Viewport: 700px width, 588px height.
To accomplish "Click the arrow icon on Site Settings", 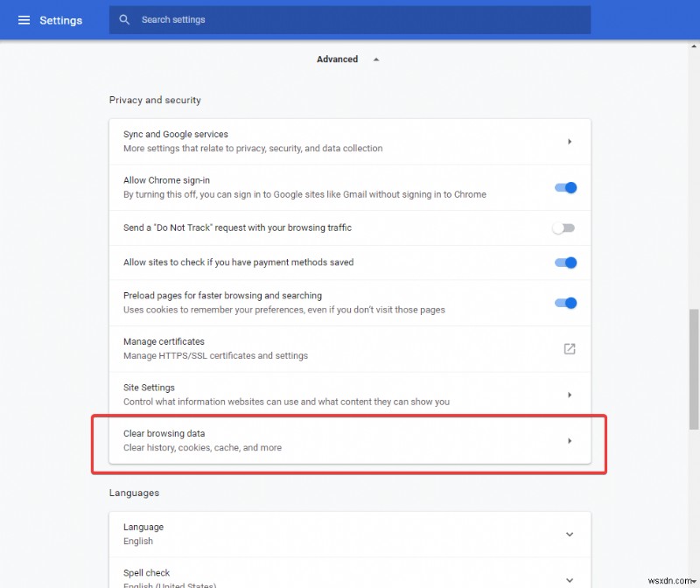I will (x=570, y=395).
